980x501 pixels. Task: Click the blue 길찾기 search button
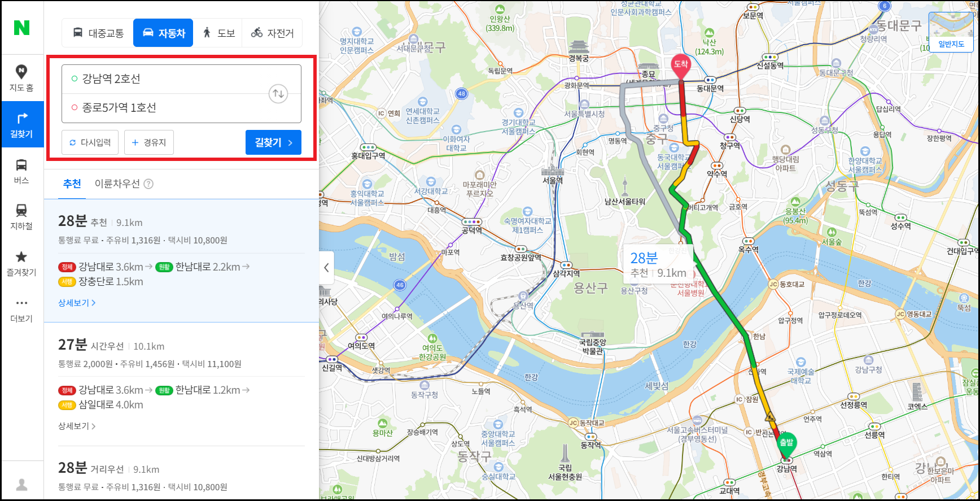coord(273,142)
